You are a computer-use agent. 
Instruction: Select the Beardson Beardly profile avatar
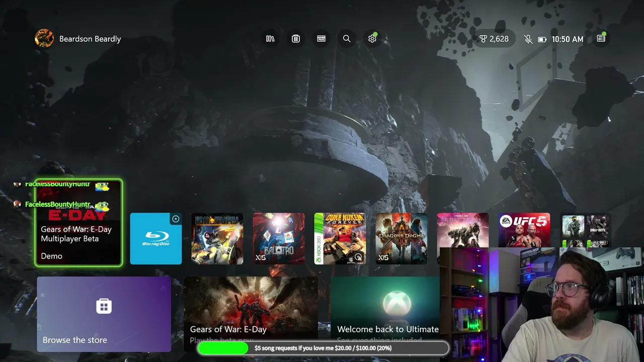pyautogui.click(x=44, y=39)
